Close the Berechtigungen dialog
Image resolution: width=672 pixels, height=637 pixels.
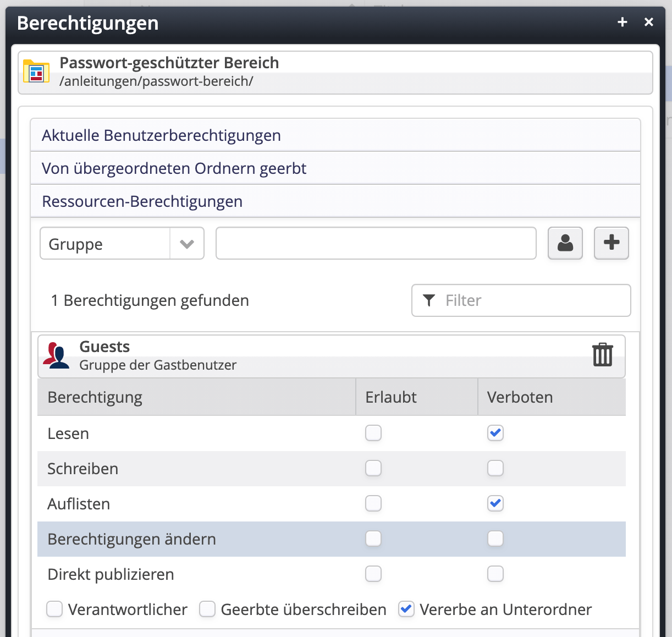pos(649,22)
